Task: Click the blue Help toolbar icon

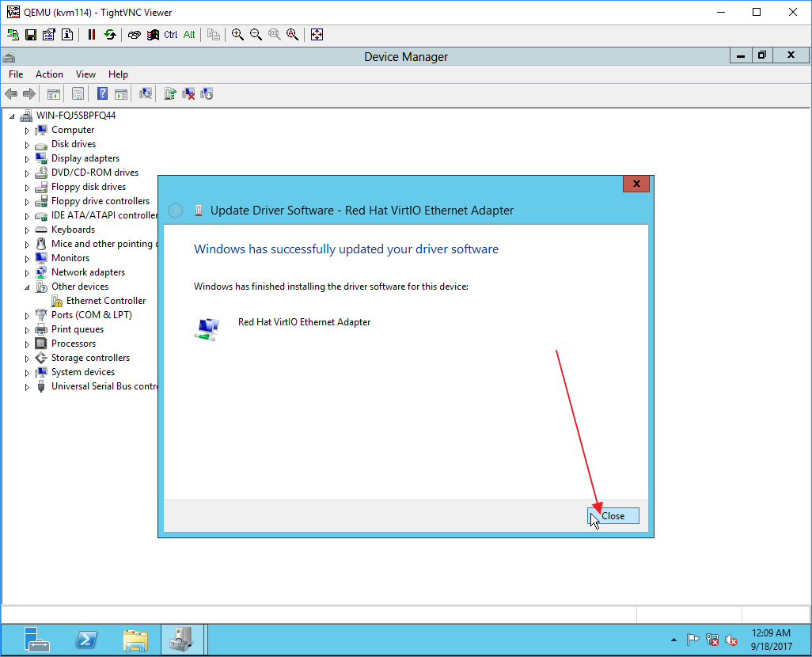Action: click(x=103, y=93)
